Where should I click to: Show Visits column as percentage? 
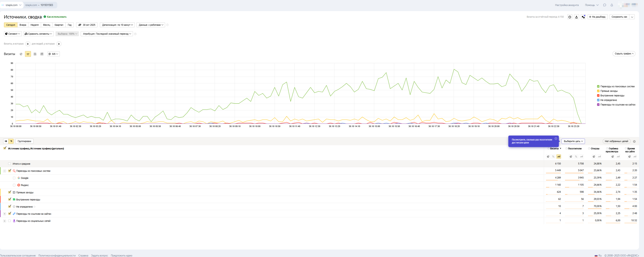point(553,157)
